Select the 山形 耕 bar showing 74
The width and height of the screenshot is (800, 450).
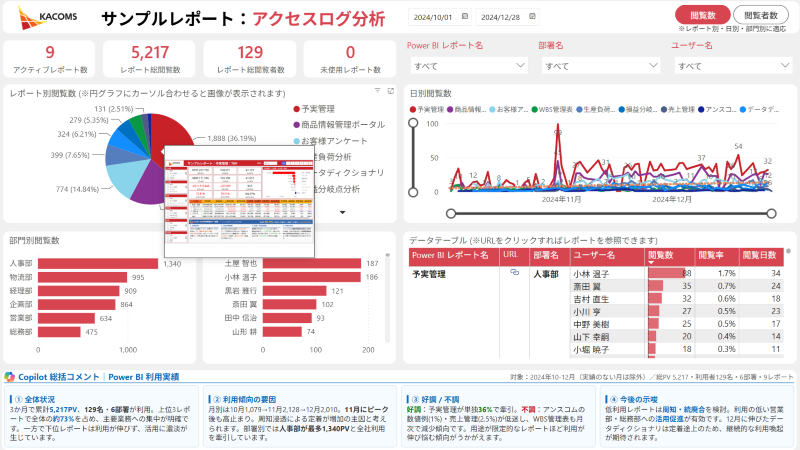click(282, 332)
